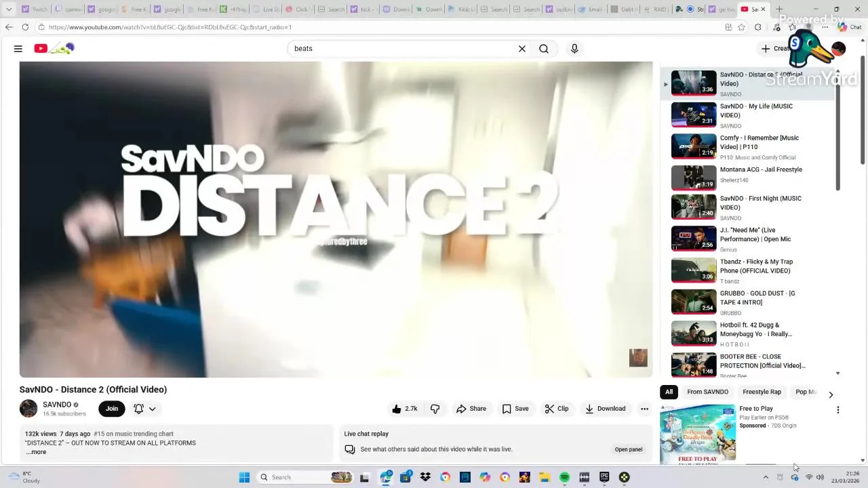
Task: Show more filter chips with right arrow
Action: (831, 394)
